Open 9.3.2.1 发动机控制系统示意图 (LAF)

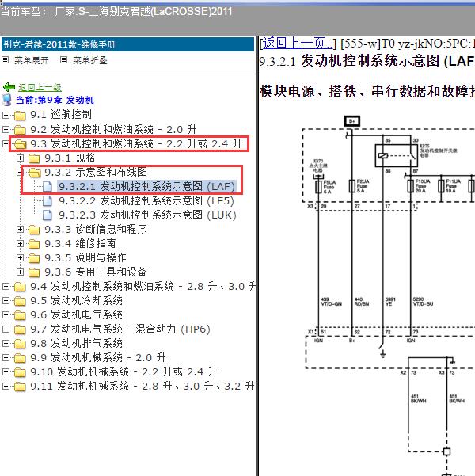147,186
